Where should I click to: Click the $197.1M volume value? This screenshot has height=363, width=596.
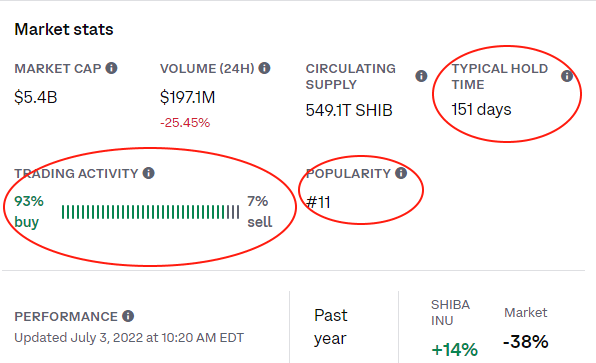(x=187, y=97)
